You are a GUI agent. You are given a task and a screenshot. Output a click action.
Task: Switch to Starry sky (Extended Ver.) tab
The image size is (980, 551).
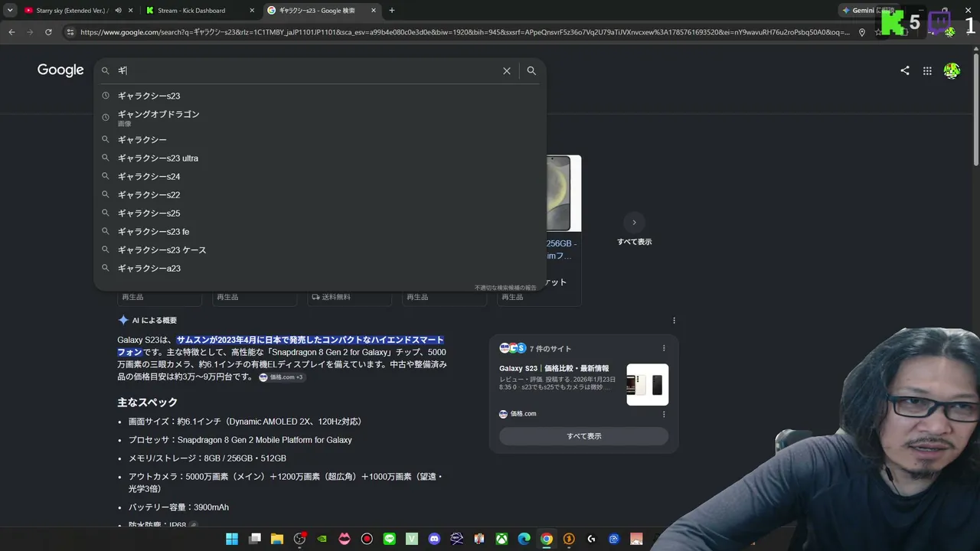[73, 11]
